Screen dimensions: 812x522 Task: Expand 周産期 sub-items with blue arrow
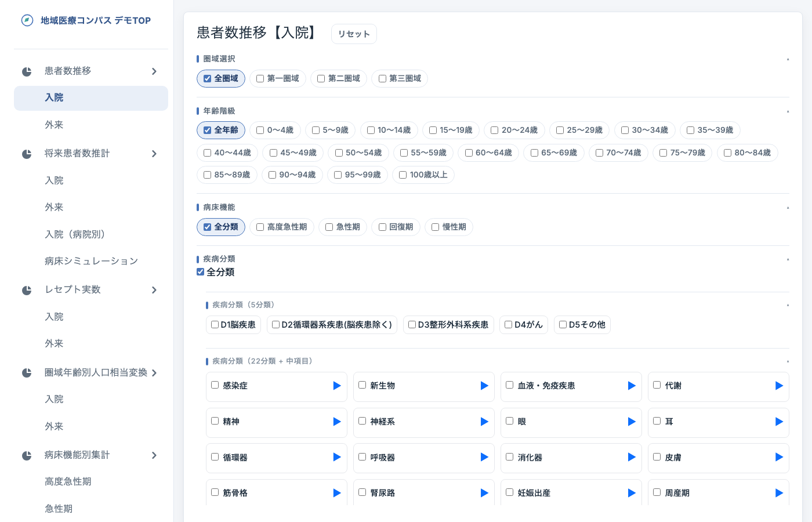pyautogui.click(x=779, y=493)
